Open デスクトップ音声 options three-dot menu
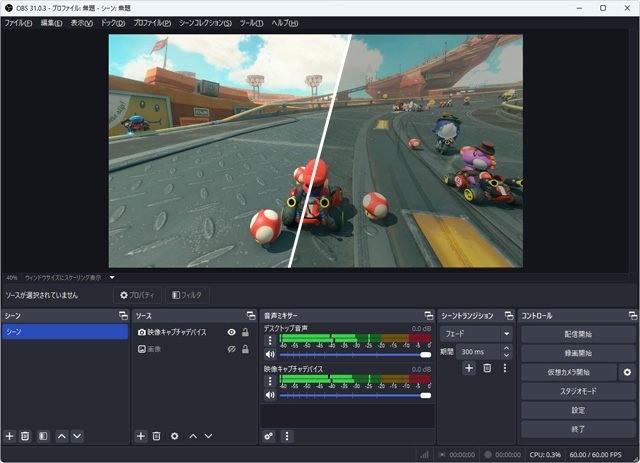640x463 pixels. coord(270,341)
